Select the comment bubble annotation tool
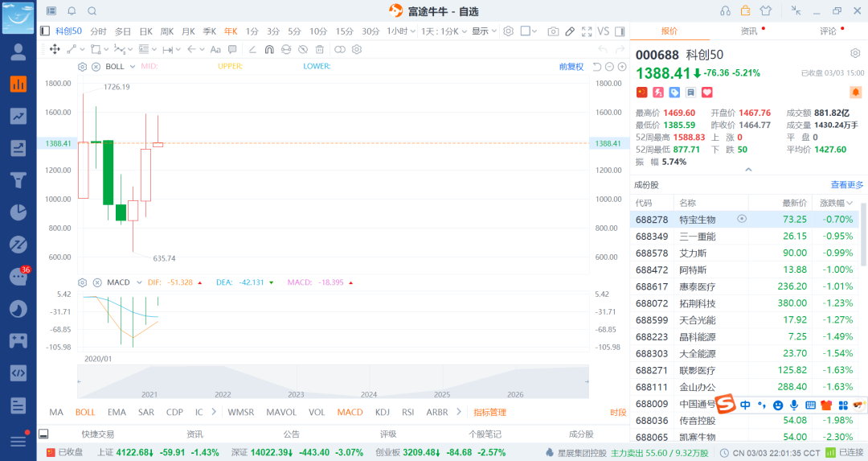 232,49
